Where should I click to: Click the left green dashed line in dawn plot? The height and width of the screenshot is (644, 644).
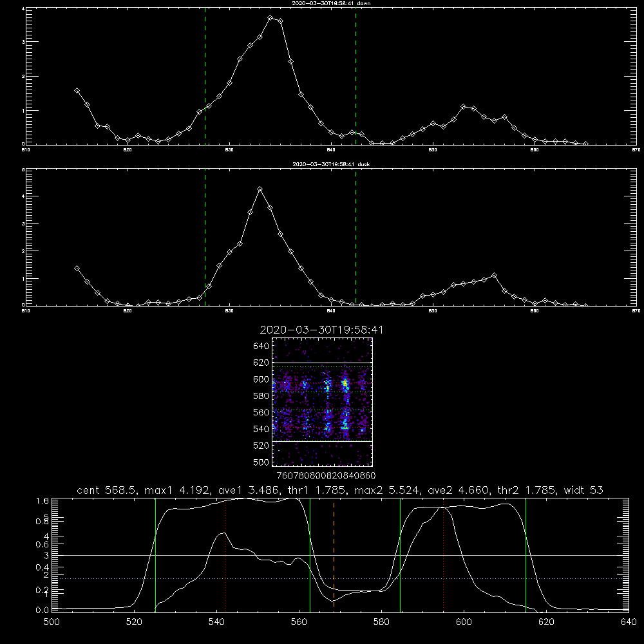(x=205, y=77)
